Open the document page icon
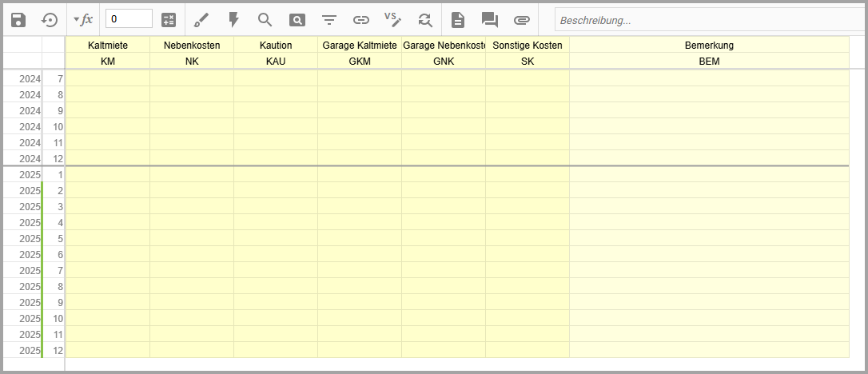 (x=458, y=19)
